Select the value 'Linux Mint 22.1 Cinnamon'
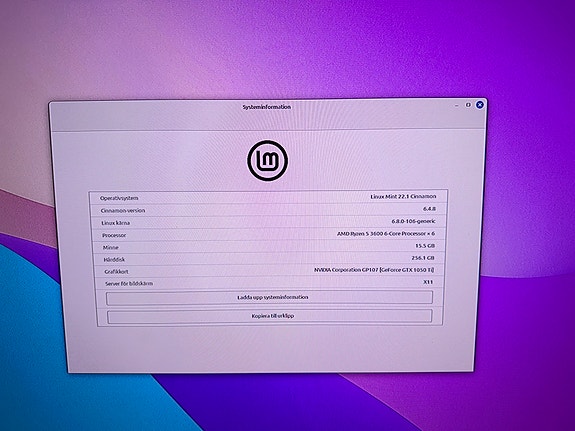Image resolution: width=575 pixels, height=431 pixels. pos(403,197)
